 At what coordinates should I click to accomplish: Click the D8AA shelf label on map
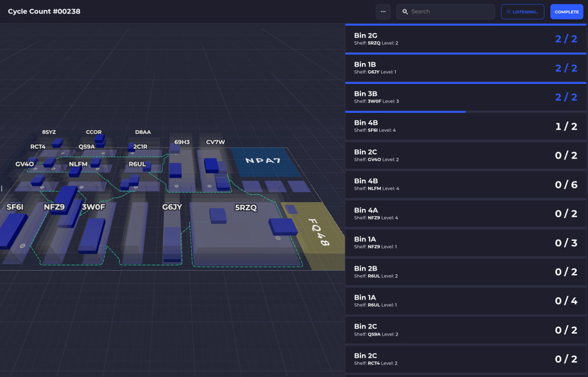tap(143, 132)
